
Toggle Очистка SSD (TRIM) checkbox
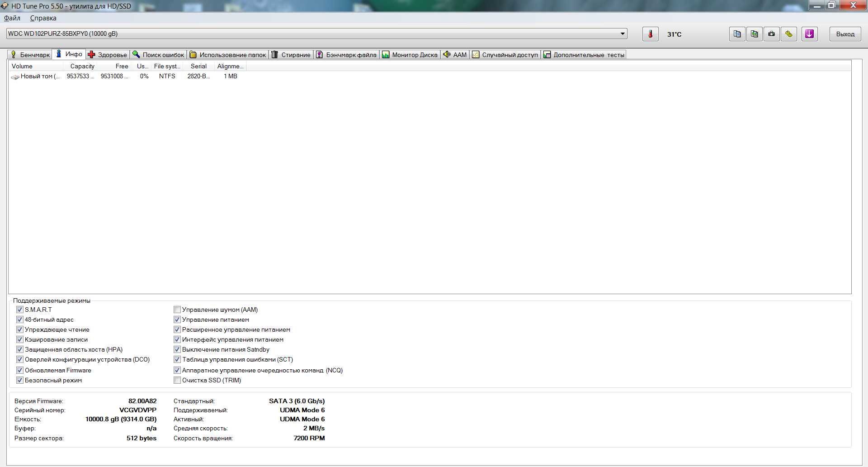pyautogui.click(x=177, y=380)
